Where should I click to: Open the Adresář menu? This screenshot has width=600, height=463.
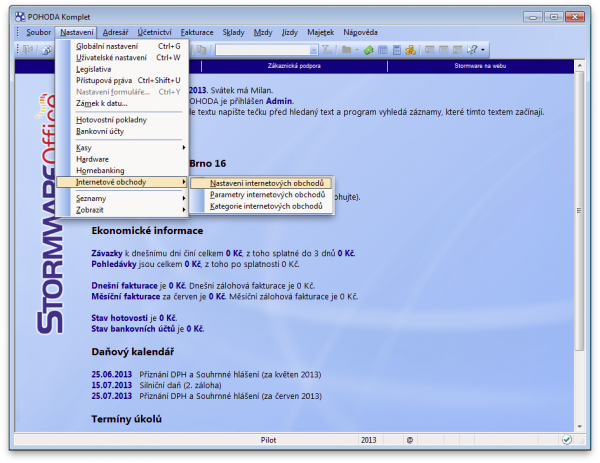(x=115, y=33)
